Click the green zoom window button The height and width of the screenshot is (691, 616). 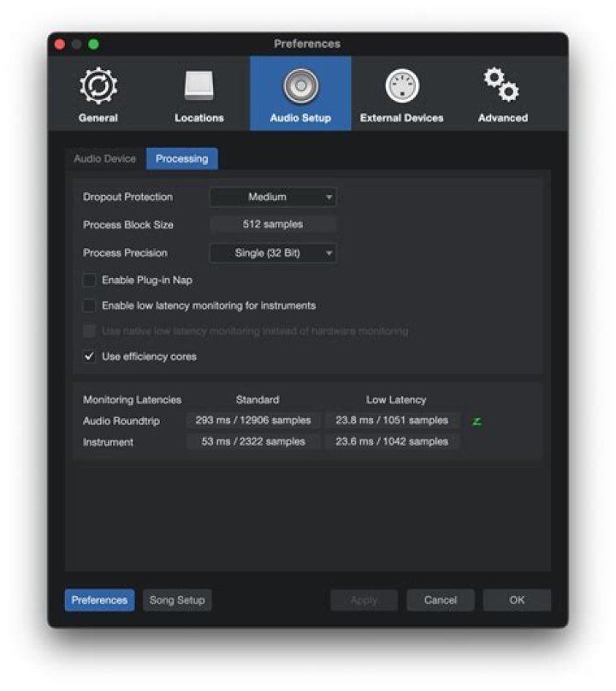[x=93, y=44]
